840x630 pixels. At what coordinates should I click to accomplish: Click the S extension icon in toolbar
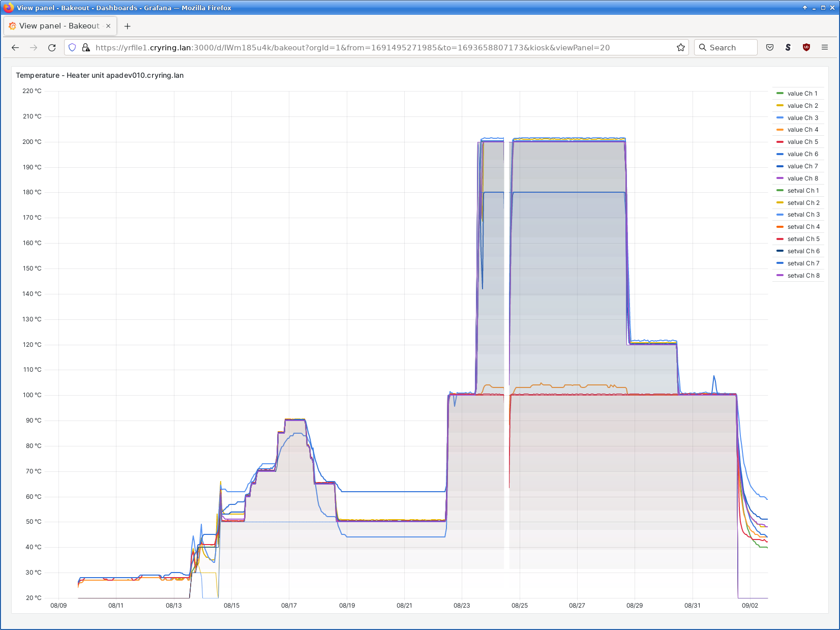click(x=788, y=47)
